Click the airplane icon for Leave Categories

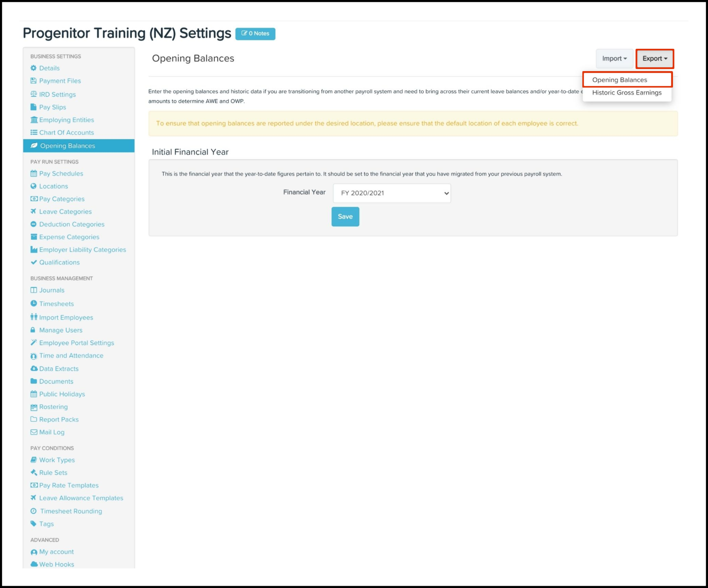33,212
